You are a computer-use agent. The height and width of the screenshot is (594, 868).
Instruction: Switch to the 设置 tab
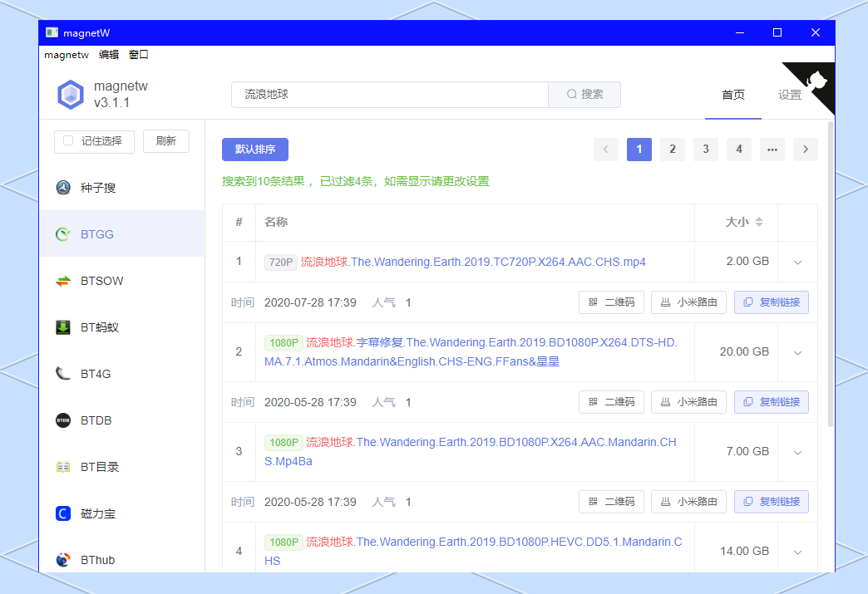(788, 95)
